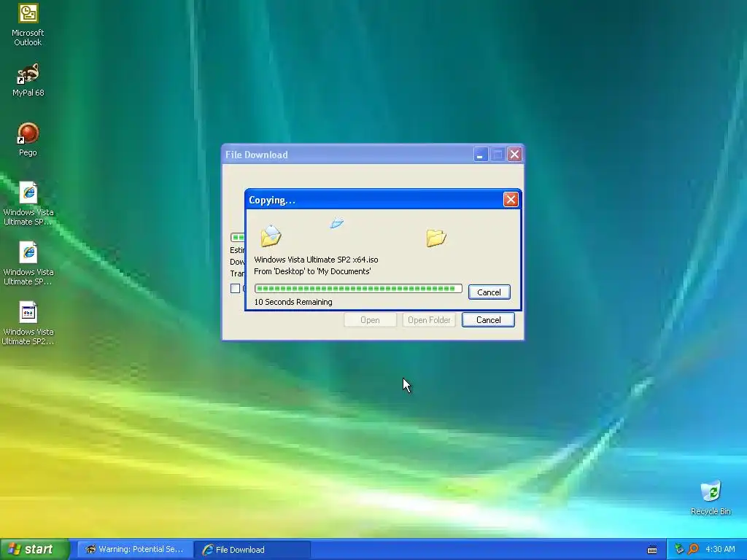Close the File Download window

point(514,155)
